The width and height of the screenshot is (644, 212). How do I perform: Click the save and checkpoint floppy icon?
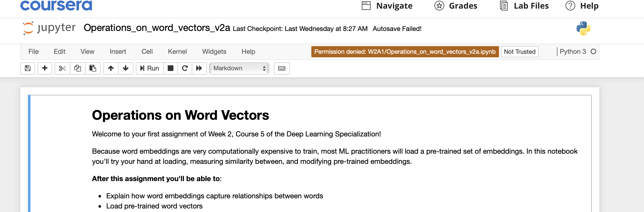coord(28,68)
